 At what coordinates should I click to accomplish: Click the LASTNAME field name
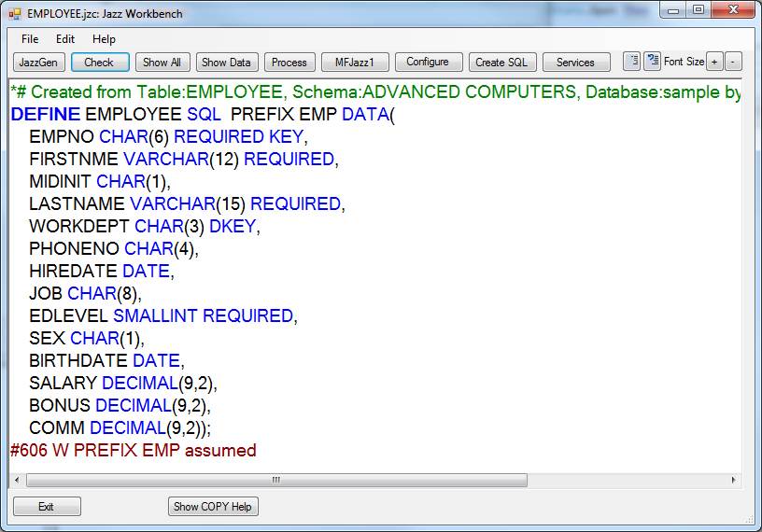[77, 203]
